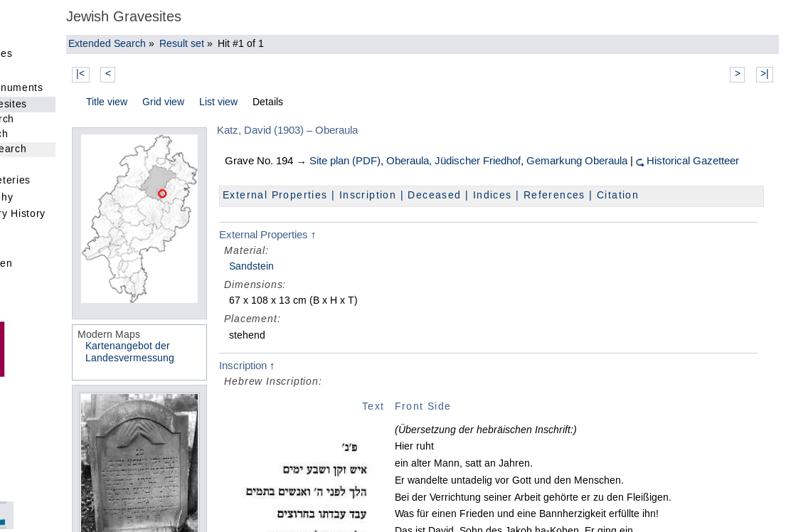Jump to Citation section anchor
The height and width of the screenshot is (532, 786).
click(617, 195)
